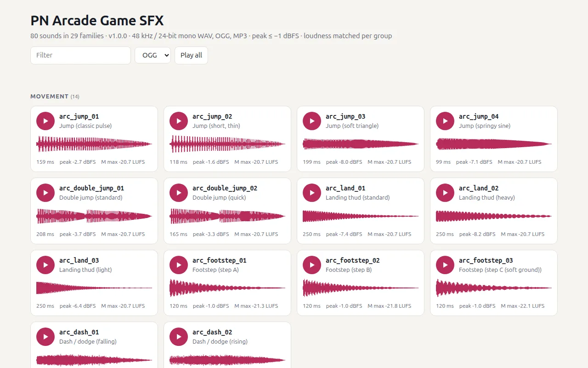Click the 'peak -8.0 dBFS' value

tap(344, 162)
